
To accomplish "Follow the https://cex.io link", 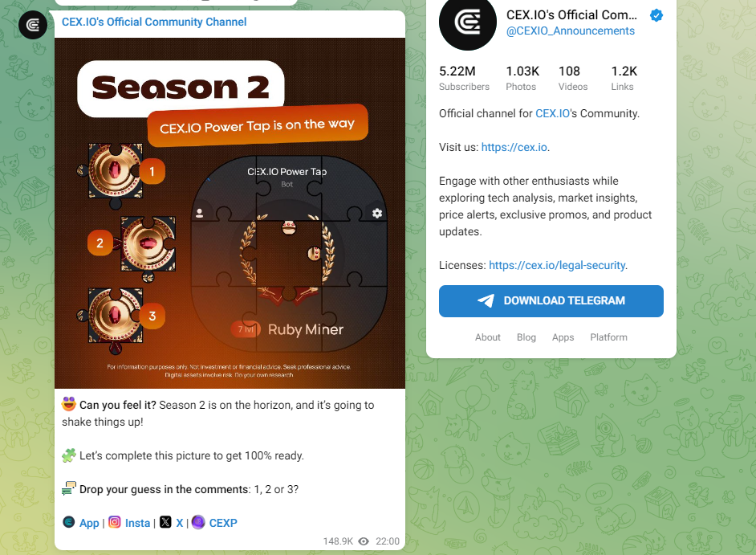I will point(514,147).
